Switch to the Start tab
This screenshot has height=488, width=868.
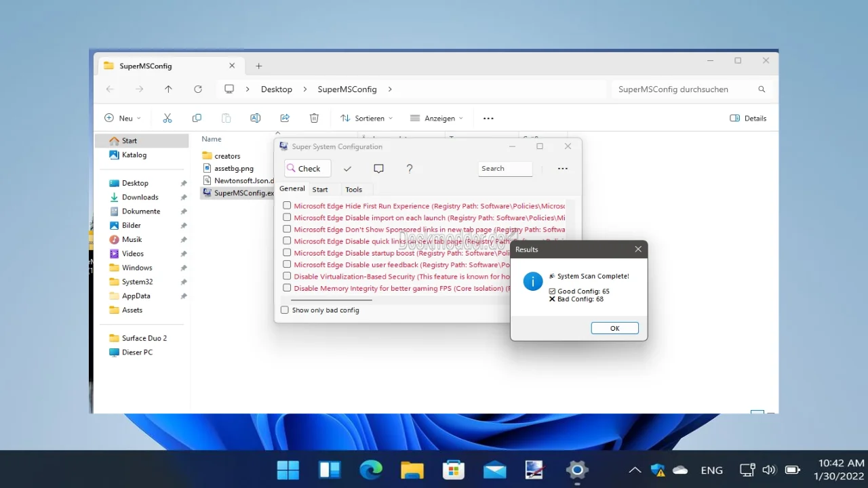point(320,190)
